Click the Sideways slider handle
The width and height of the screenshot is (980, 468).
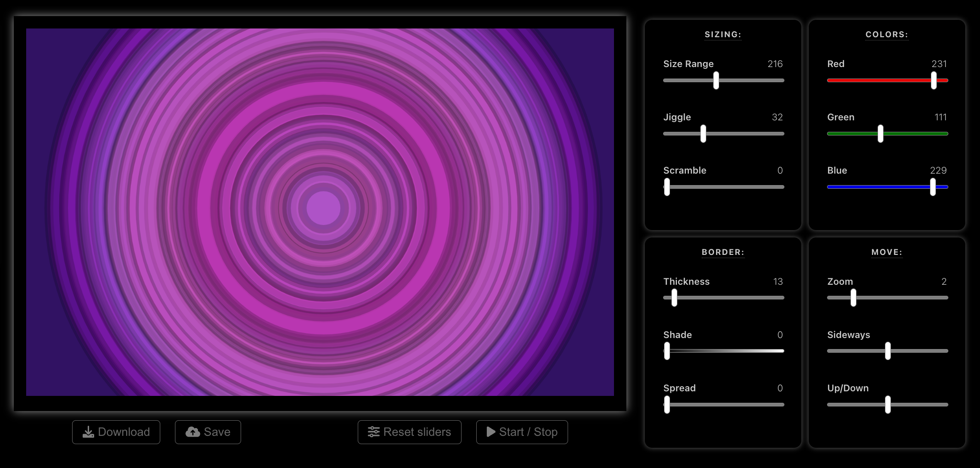[888, 351]
